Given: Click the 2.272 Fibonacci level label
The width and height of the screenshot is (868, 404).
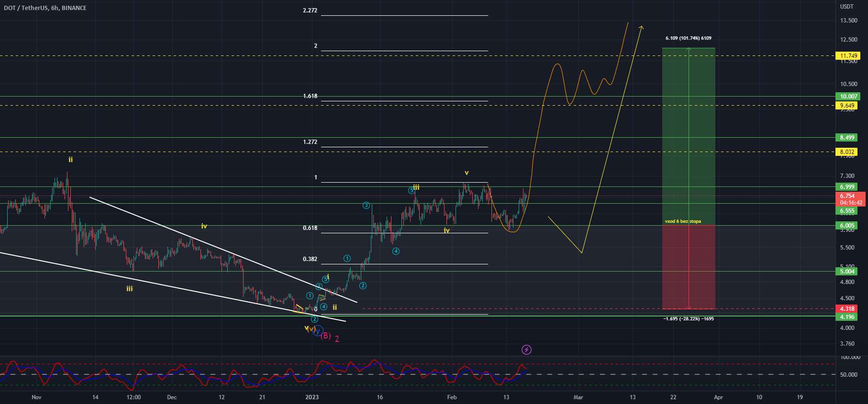Looking at the screenshot, I should tap(310, 11).
